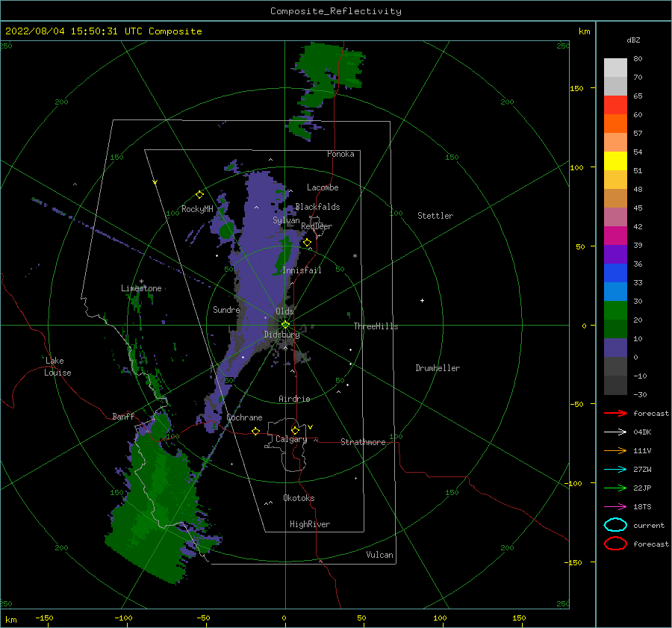Click the Innisfail label
The image size is (672, 628).
pyautogui.click(x=302, y=270)
